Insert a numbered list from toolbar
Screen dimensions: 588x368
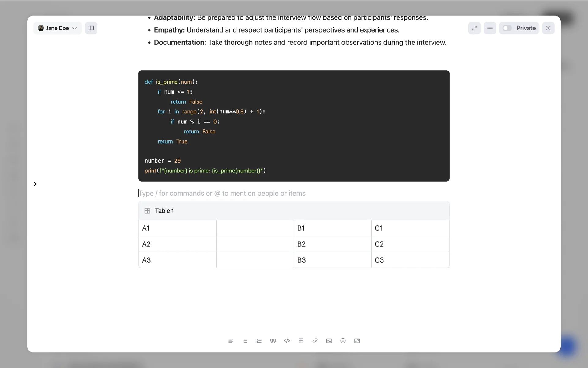pyautogui.click(x=259, y=341)
